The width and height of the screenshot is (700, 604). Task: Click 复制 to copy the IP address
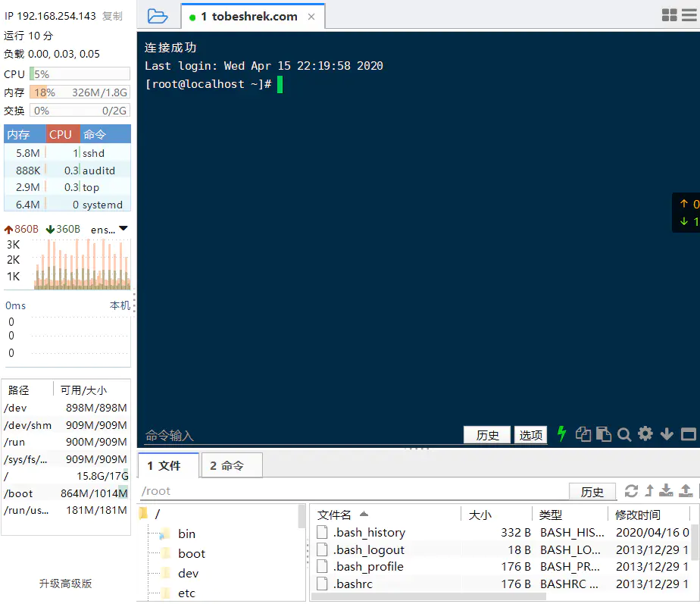pyautogui.click(x=112, y=16)
